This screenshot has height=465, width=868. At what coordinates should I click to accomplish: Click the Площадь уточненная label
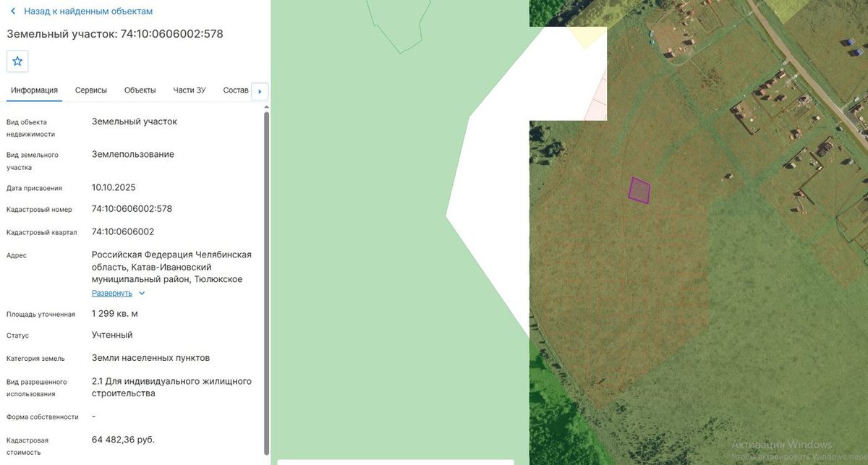41,315
